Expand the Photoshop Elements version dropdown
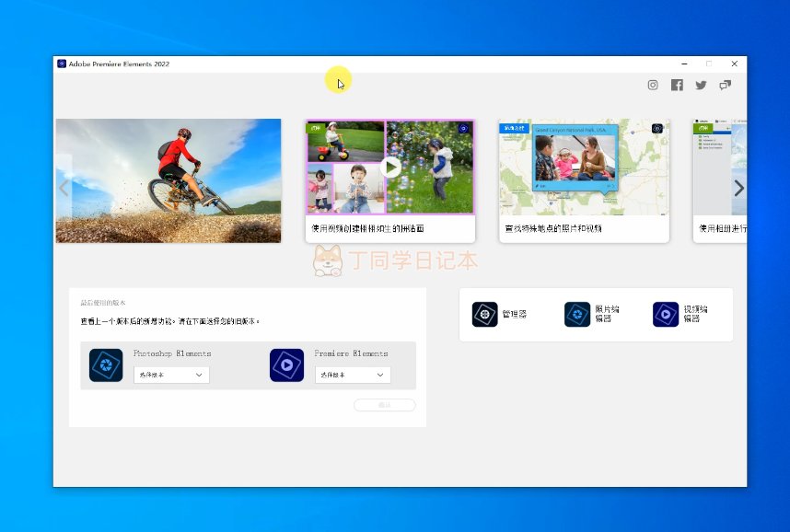790x532 pixels. point(171,375)
